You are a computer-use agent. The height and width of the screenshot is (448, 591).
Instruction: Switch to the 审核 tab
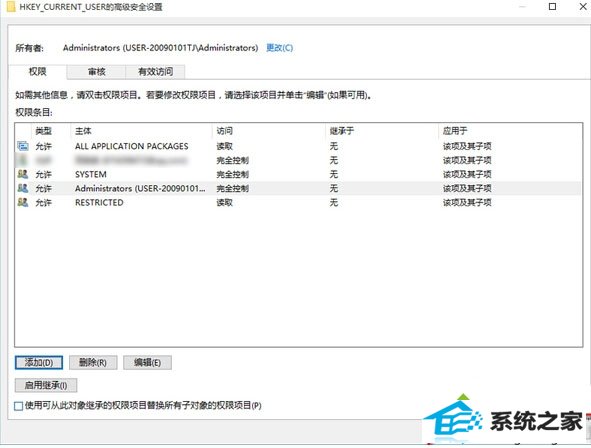tap(96, 72)
